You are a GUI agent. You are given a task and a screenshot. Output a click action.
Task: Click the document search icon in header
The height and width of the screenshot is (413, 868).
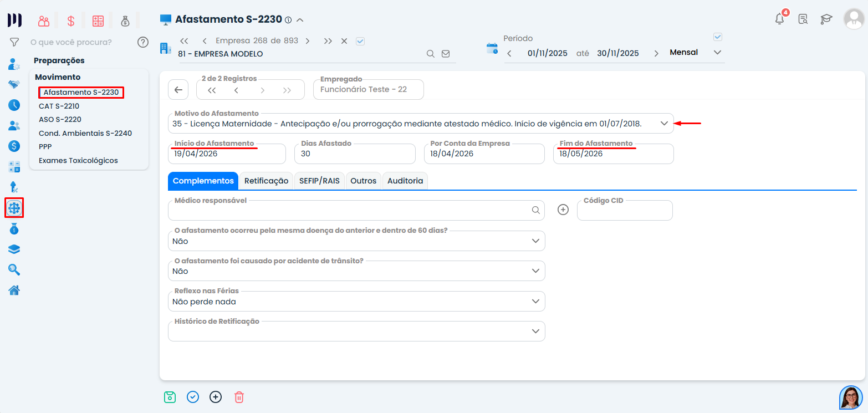coord(803,19)
